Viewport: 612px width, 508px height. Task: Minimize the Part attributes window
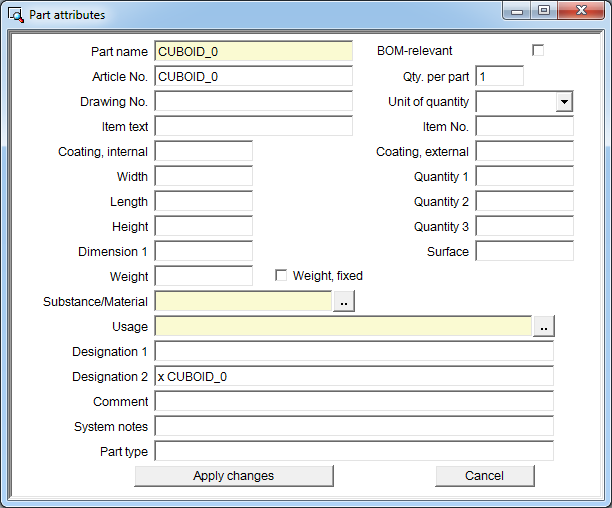pos(519,11)
